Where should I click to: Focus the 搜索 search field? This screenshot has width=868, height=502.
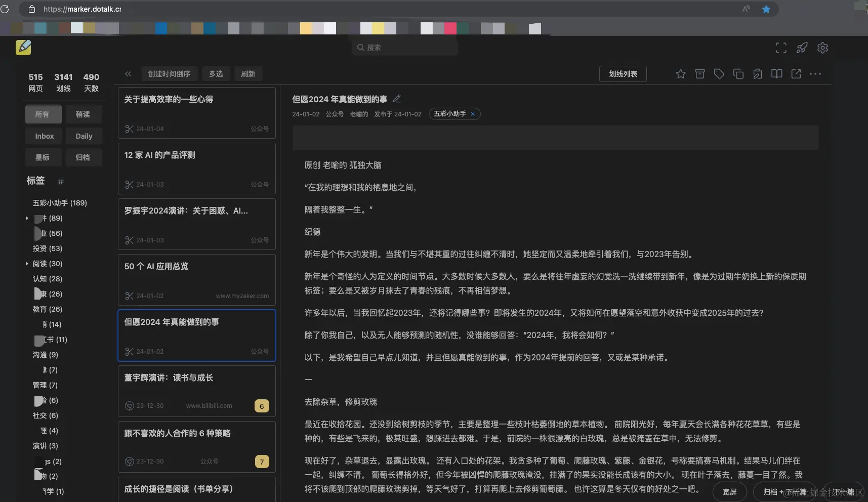pos(405,48)
